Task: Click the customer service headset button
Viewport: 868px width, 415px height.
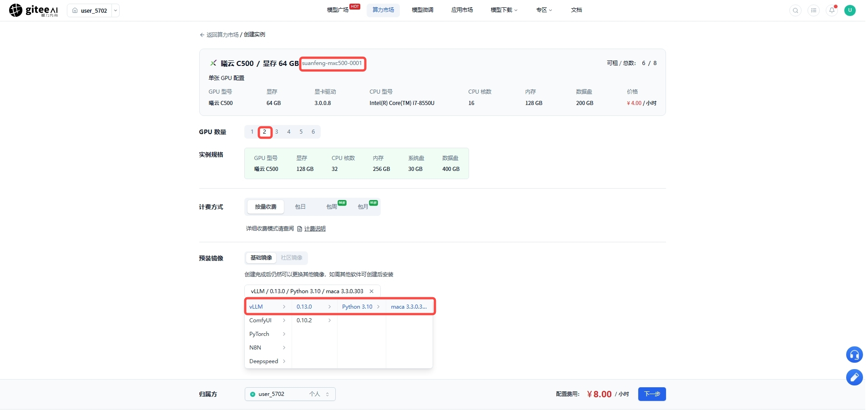Action: [854, 355]
